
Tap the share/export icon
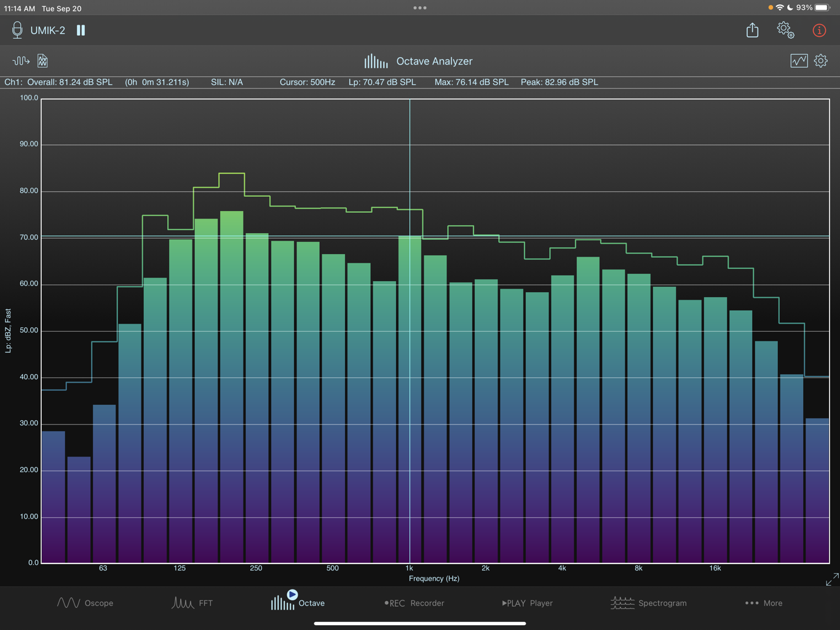752,30
